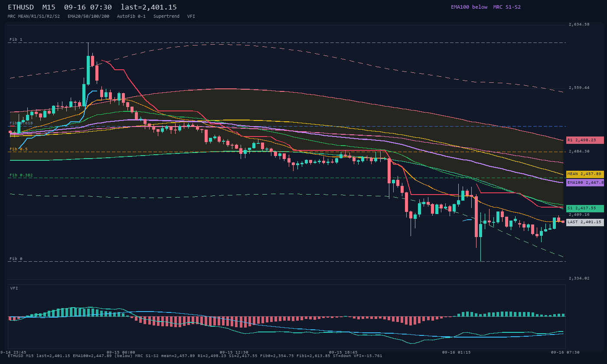Screen dimensions: 607x364
Task: Click the AutoFib 0-1 legend entry
Action: [x=131, y=16]
